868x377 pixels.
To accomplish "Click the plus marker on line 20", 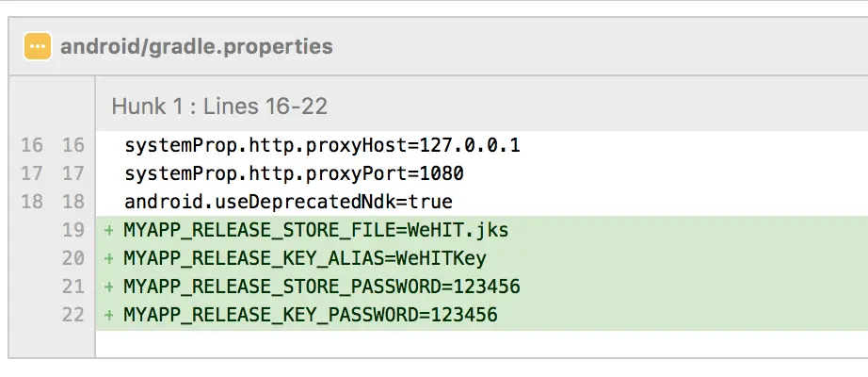I will [109, 258].
